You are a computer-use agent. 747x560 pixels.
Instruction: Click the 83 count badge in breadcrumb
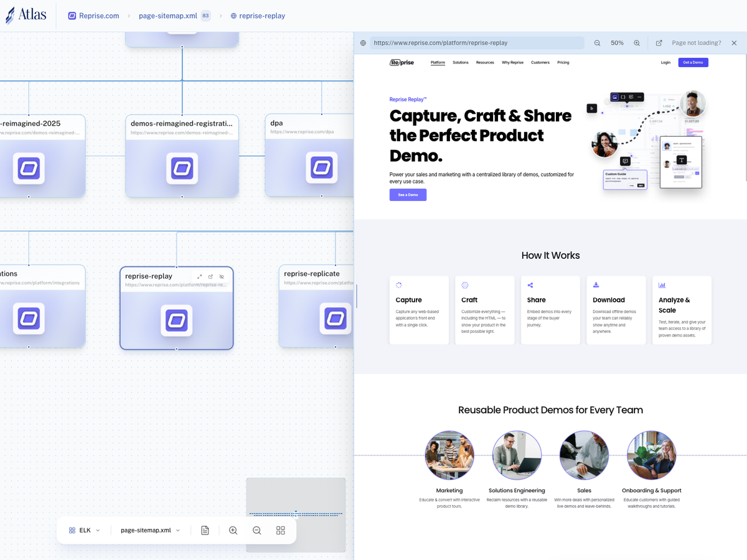click(x=205, y=16)
